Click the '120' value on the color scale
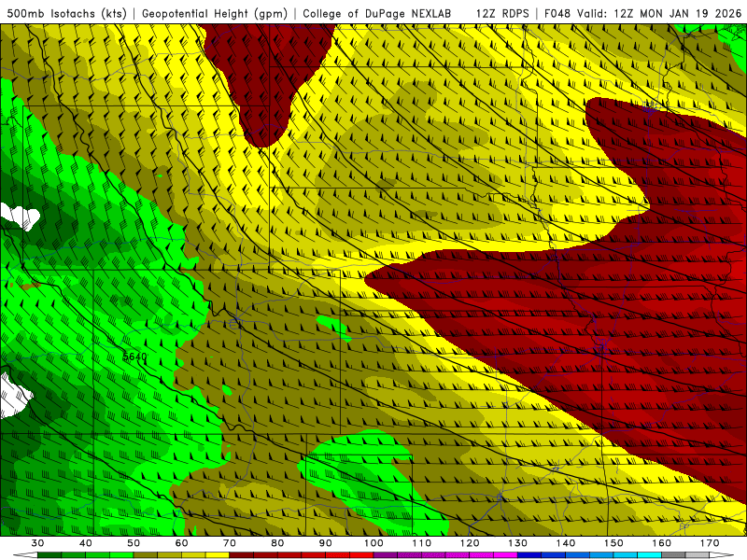 click(470, 543)
